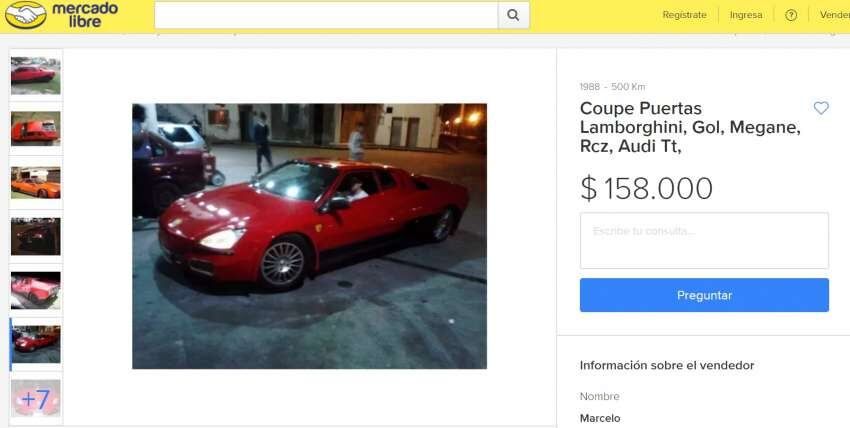Click the magnifying glass search icon
Screen dimensions: 850x428
[513, 15]
